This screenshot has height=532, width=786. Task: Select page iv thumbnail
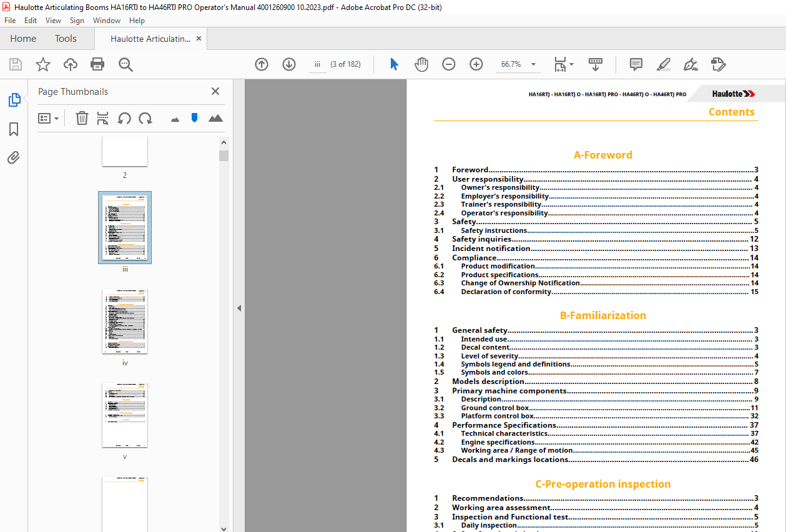(125, 321)
